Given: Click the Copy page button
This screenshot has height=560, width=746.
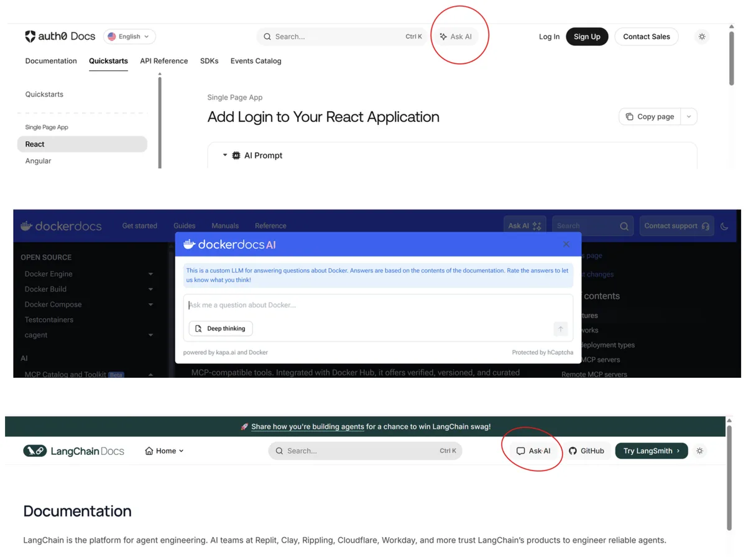Looking at the screenshot, I should click(650, 116).
